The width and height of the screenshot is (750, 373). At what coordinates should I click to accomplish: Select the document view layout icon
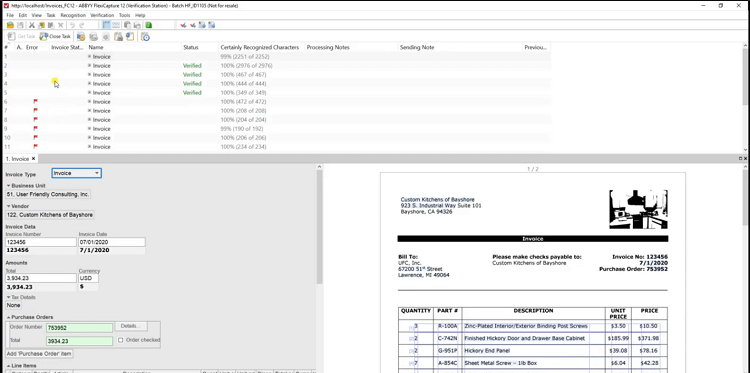pyautogui.click(x=106, y=25)
